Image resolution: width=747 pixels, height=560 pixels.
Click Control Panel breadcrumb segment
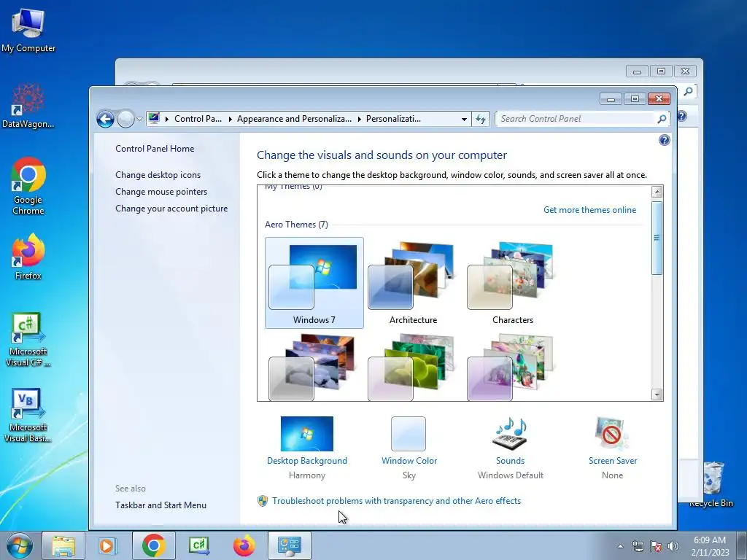(x=198, y=119)
